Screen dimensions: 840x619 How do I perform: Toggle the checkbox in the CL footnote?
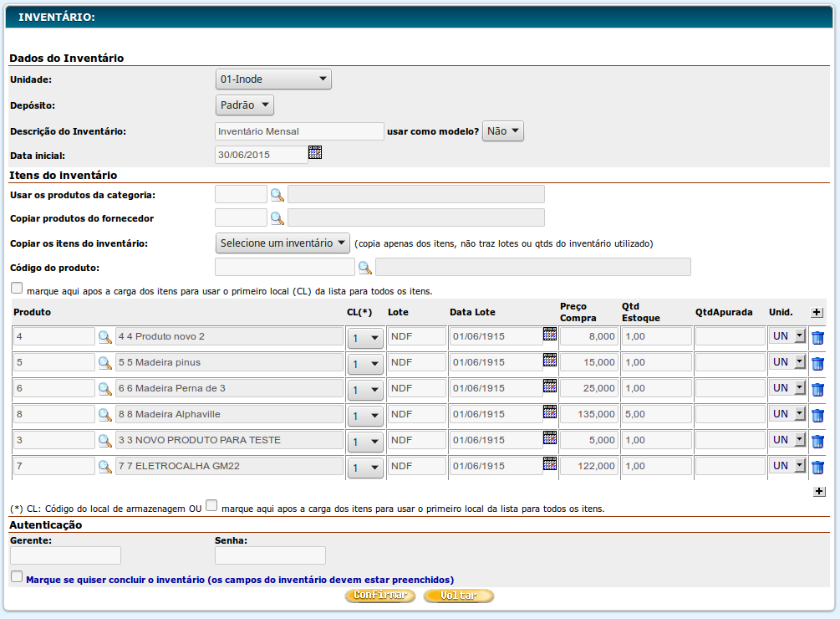coord(211,505)
